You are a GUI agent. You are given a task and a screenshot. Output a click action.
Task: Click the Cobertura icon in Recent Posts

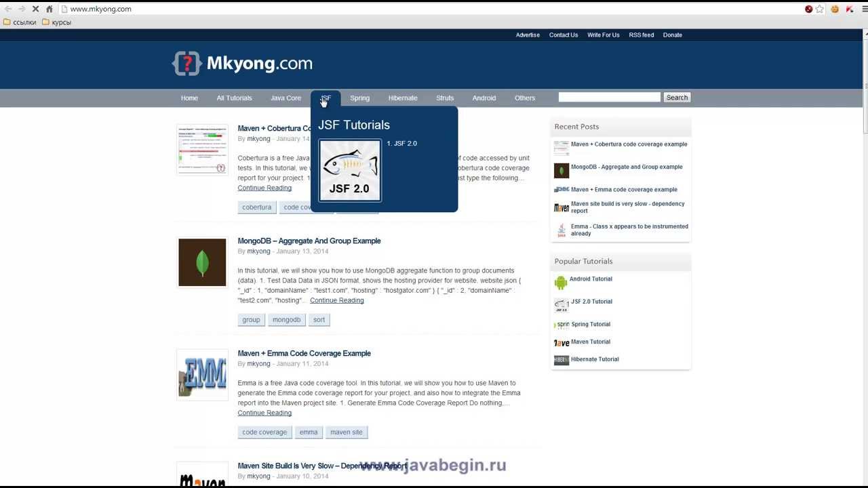[561, 148]
